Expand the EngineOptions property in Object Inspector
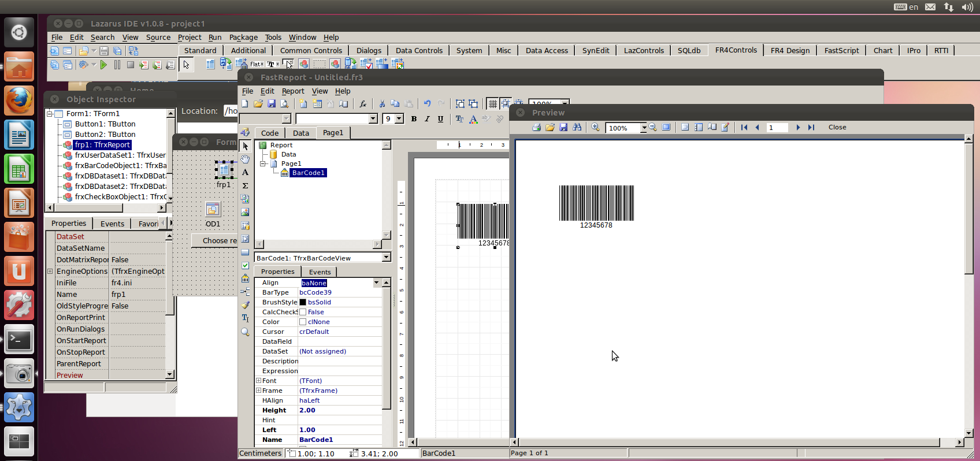The image size is (980, 461). coord(50,271)
